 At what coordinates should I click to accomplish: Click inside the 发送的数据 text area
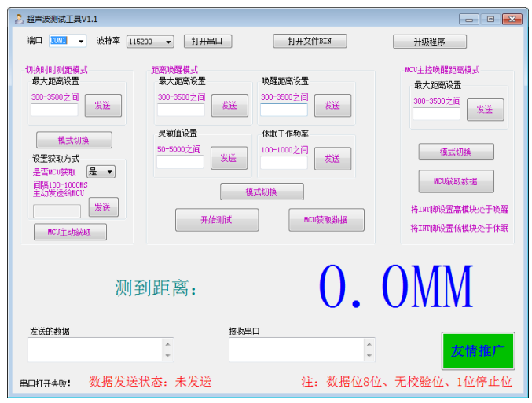(95, 350)
